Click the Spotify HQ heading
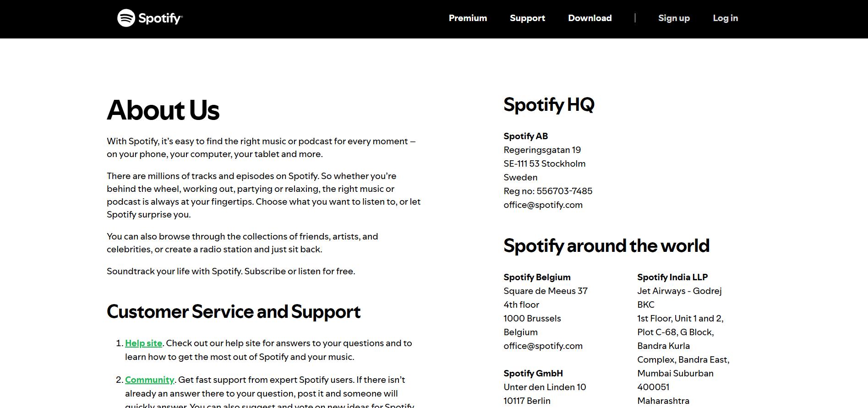Viewport: 868px width, 408px height. 549,105
